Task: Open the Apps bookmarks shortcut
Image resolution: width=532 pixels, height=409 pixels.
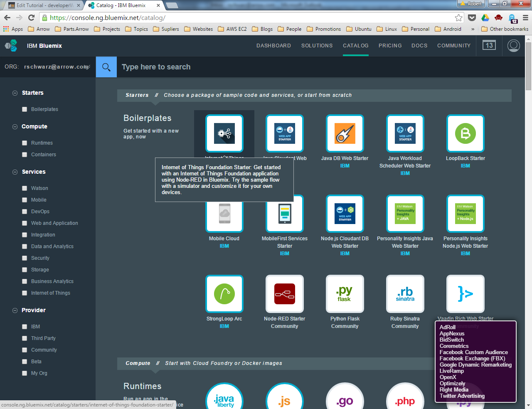Action: (x=13, y=29)
